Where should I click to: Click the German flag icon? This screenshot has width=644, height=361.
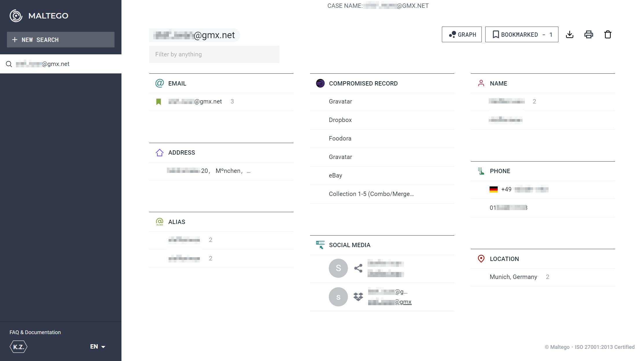(494, 190)
